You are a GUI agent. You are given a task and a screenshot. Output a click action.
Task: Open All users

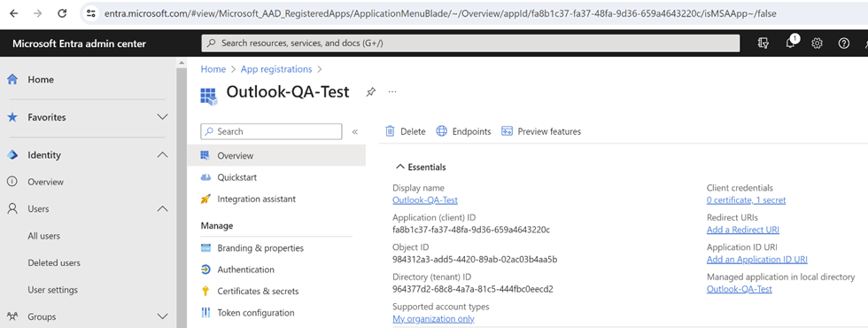pyautogui.click(x=43, y=236)
